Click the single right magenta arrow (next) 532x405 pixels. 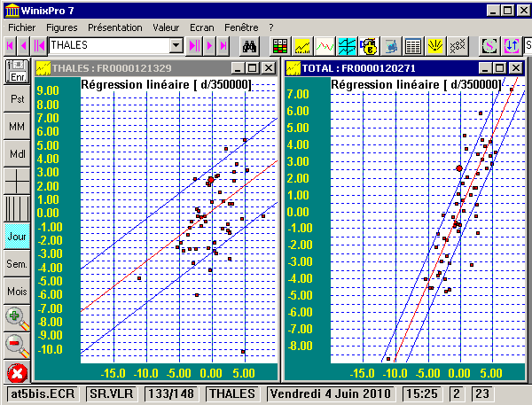(x=209, y=46)
